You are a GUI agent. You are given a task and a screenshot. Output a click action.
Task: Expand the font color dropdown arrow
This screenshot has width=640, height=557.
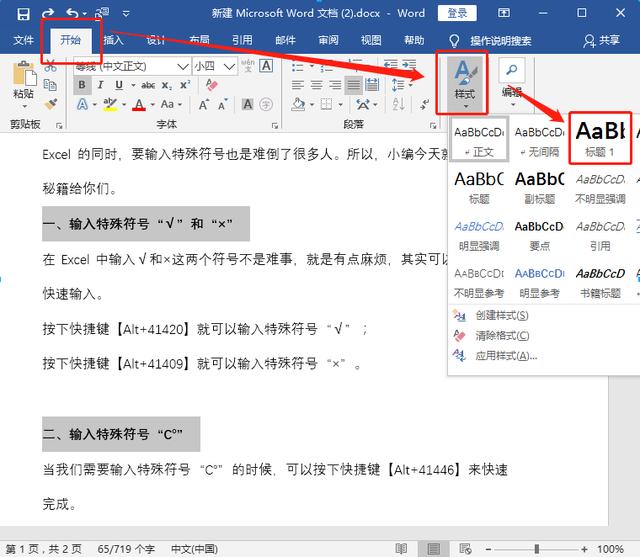pyautogui.click(x=153, y=105)
